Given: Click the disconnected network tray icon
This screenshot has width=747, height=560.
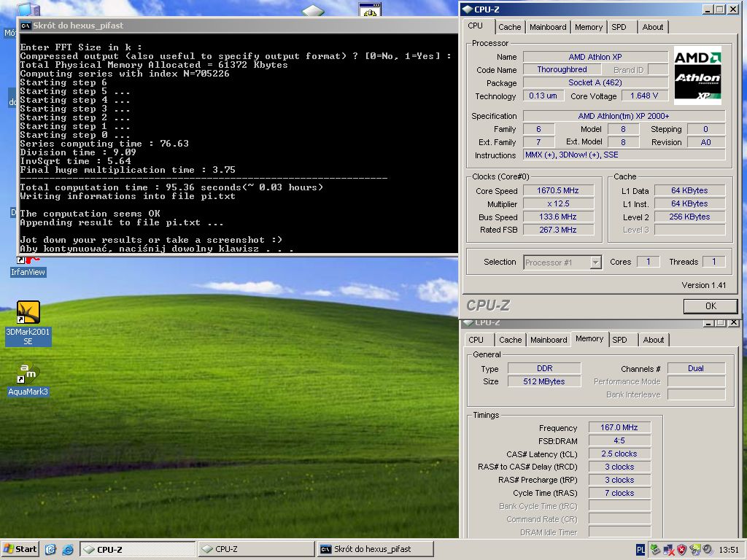Looking at the screenshot, I should (669, 550).
